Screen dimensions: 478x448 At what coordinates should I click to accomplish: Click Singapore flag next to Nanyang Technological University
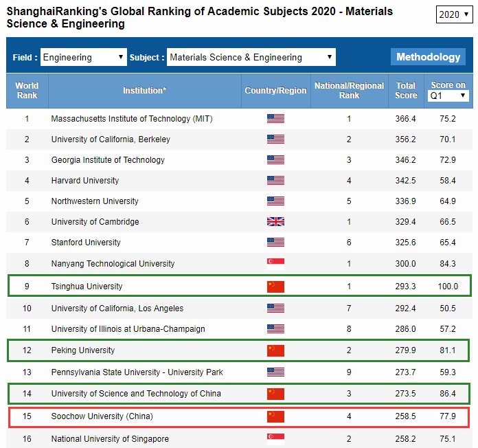[x=275, y=264]
